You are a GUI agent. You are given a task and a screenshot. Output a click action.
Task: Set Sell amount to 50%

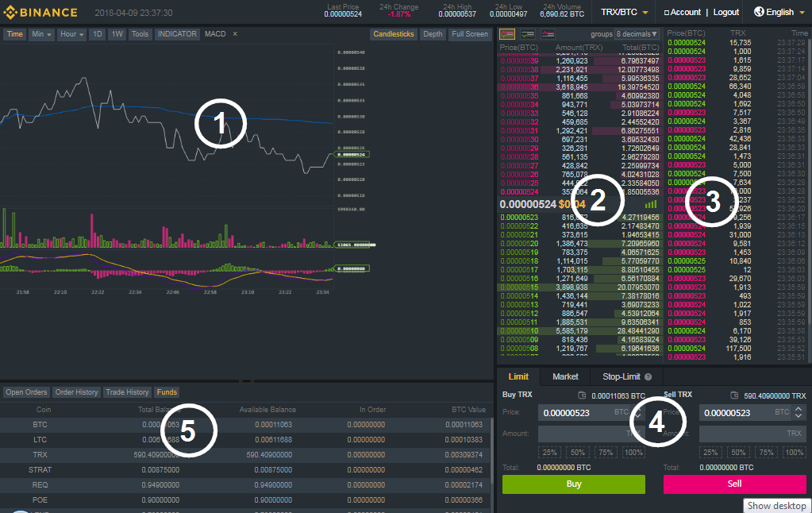738,453
